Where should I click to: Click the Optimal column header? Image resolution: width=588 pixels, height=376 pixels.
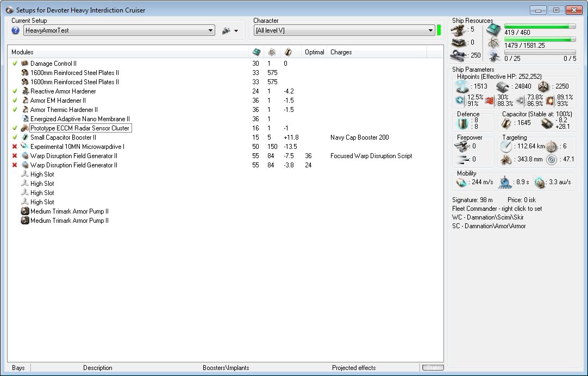click(314, 52)
